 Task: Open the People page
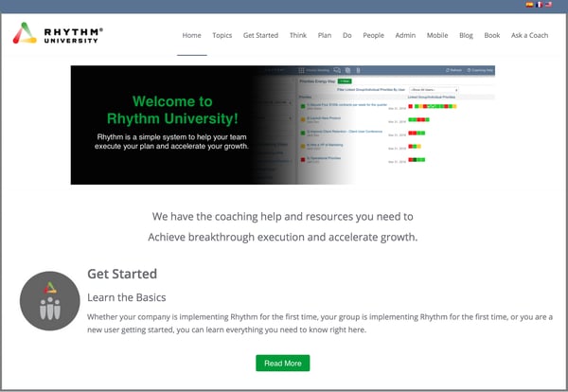[374, 35]
